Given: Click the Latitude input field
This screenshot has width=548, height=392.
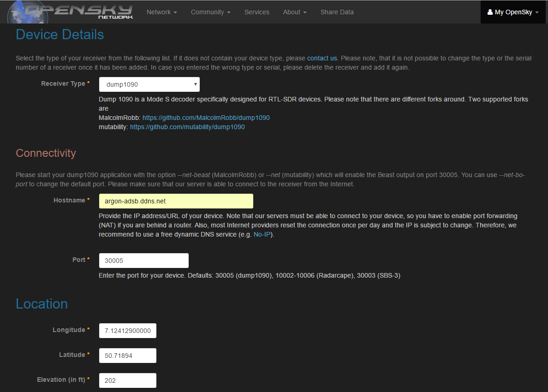Looking at the screenshot, I should pos(128,356).
